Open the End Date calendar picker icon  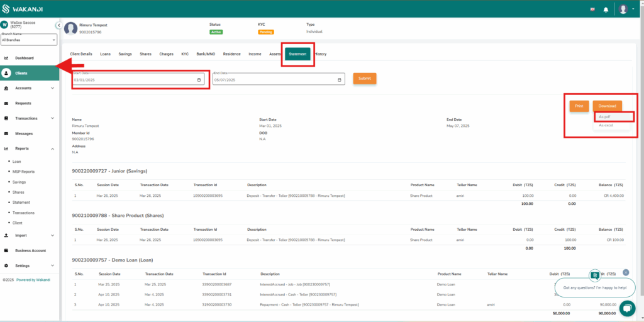[340, 80]
